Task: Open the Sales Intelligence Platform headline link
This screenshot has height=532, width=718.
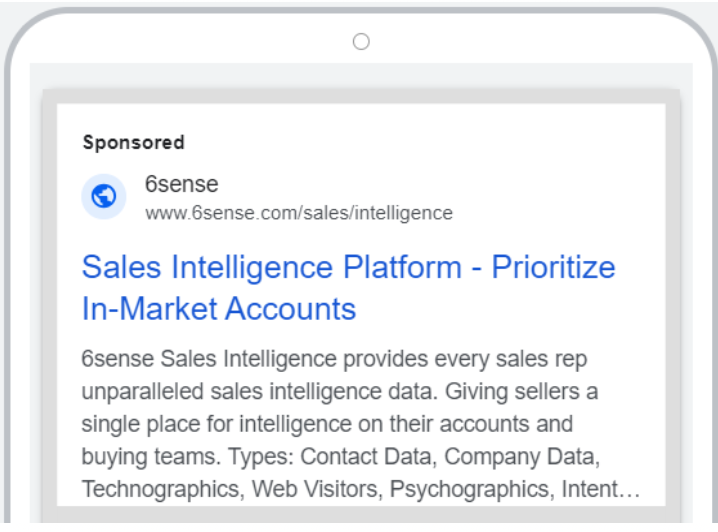Action: (x=348, y=288)
